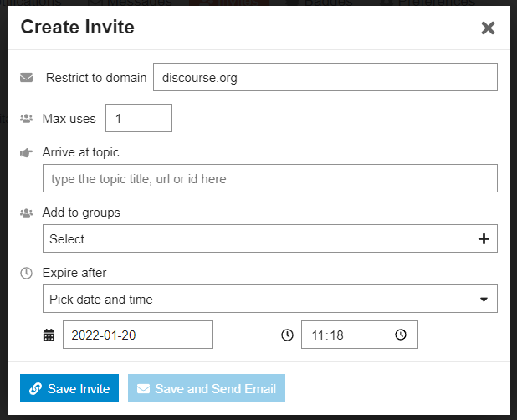
Task: Click the plus icon in groups selector
Action: click(x=484, y=239)
